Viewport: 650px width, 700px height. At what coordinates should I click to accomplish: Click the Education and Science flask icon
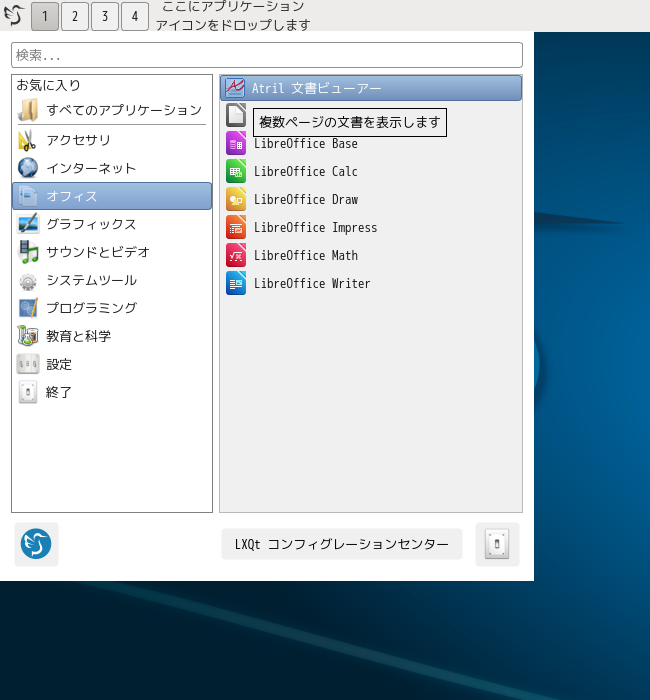tap(28, 336)
